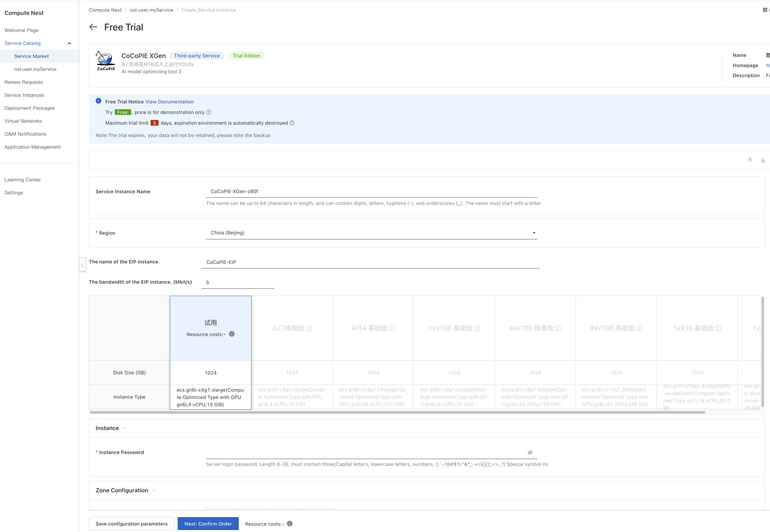This screenshot has width=770, height=532.
Task: Open nst.user.myService in the sidebar
Action: coord(35,69)
